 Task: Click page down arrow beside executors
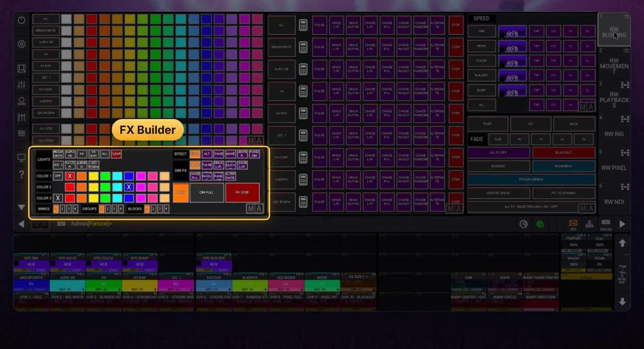[x=623, y=302]
